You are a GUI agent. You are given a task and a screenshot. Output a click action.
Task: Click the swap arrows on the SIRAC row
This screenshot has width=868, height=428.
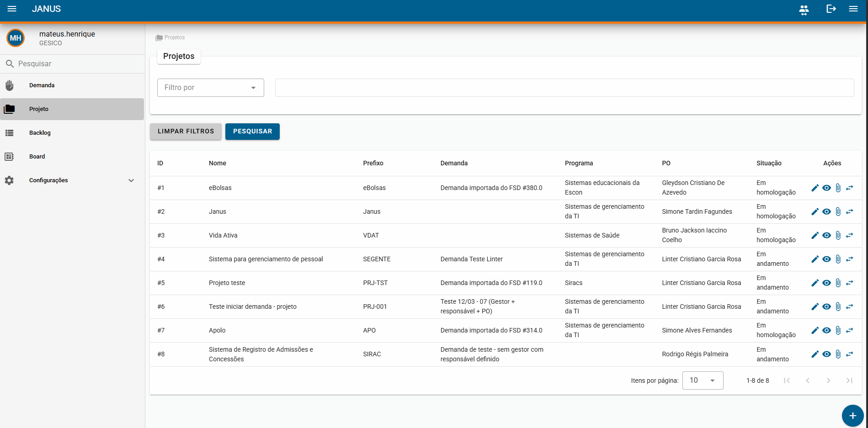tap(849, 354)
